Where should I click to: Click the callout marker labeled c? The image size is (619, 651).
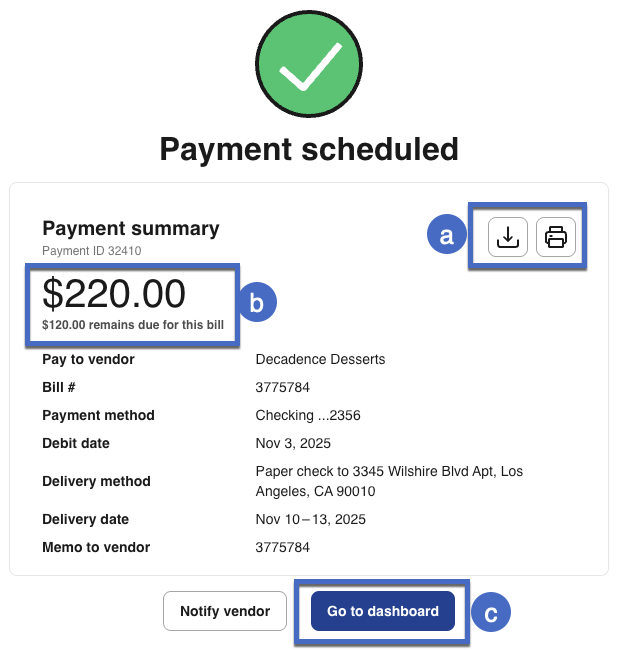click(x=490, y=613)
